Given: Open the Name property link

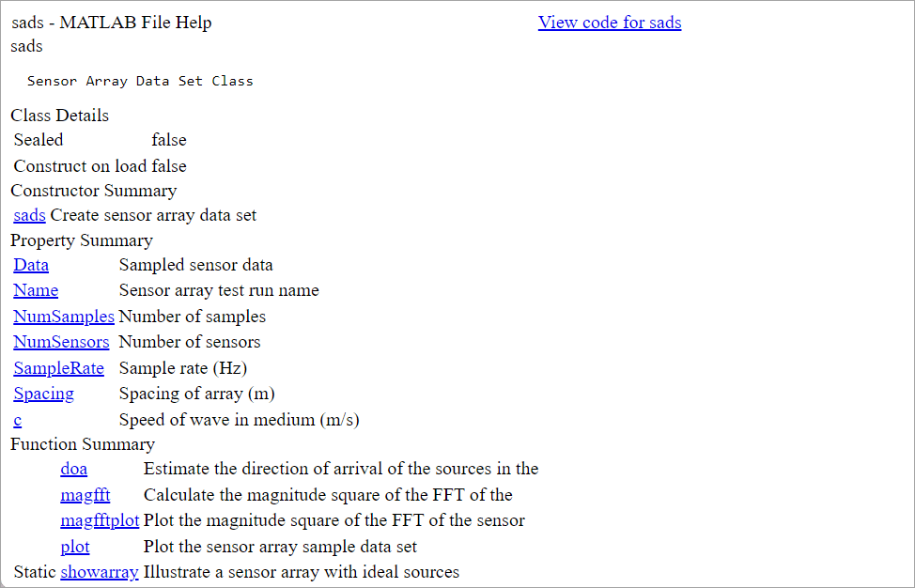Looking at the screenshot, I should tap(36, 290).
